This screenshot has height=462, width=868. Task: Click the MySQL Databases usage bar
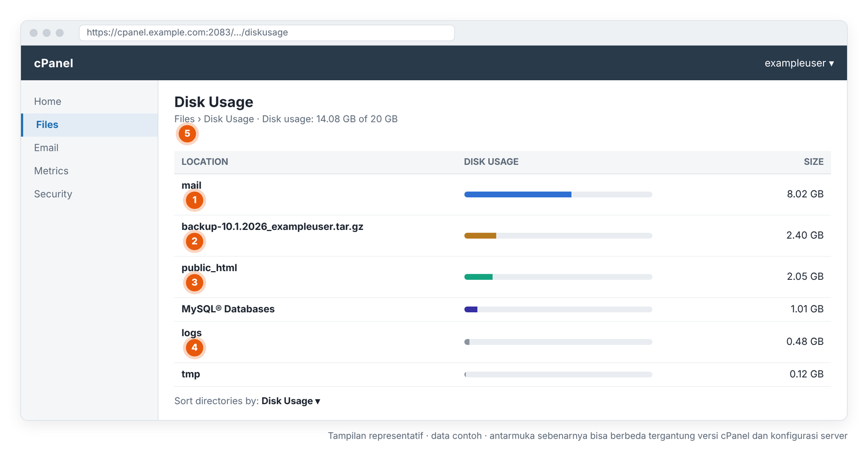tap(558, 309)
